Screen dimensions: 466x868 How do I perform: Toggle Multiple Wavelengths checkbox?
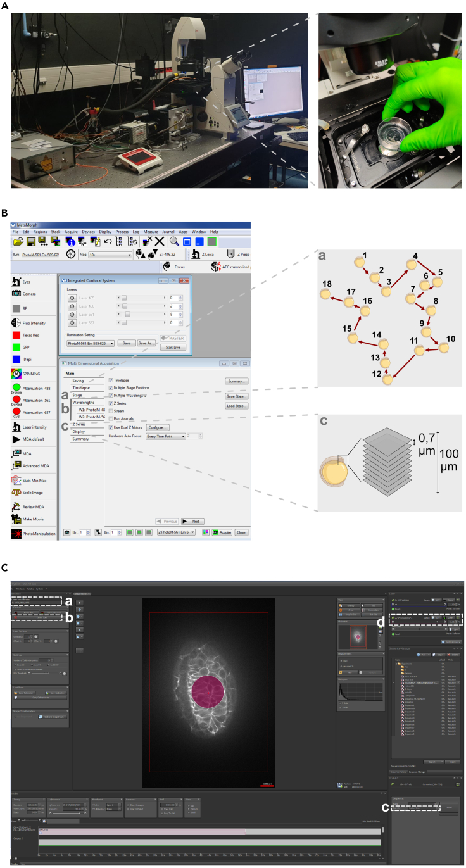[111, 394]
